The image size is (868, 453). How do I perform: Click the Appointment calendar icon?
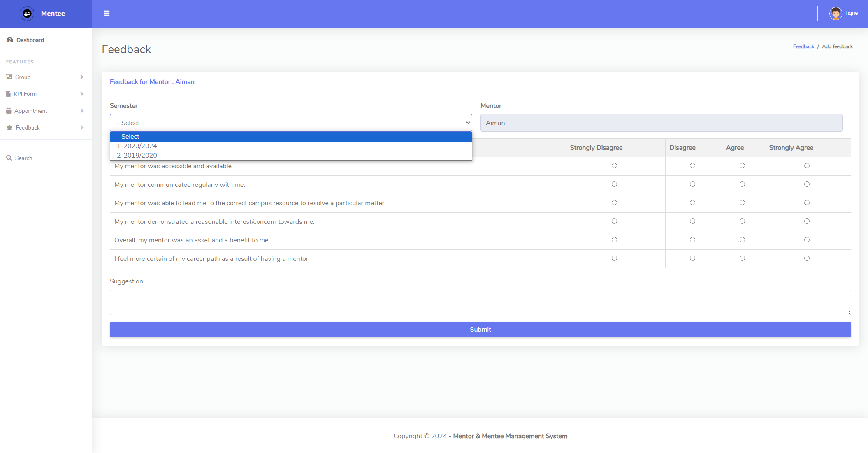coord(9,111)
